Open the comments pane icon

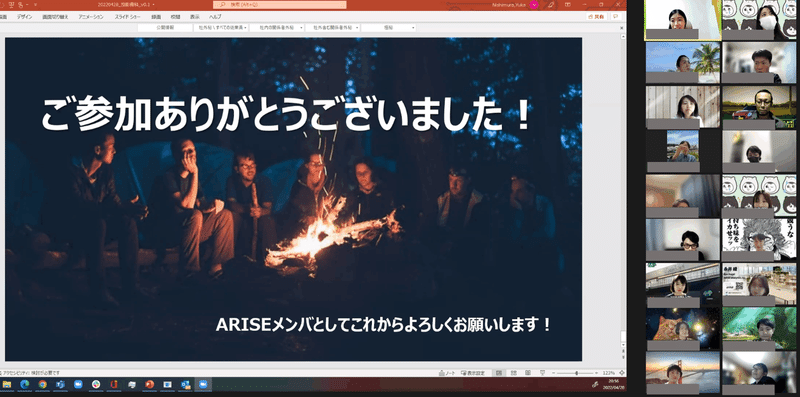click(616, 16)
